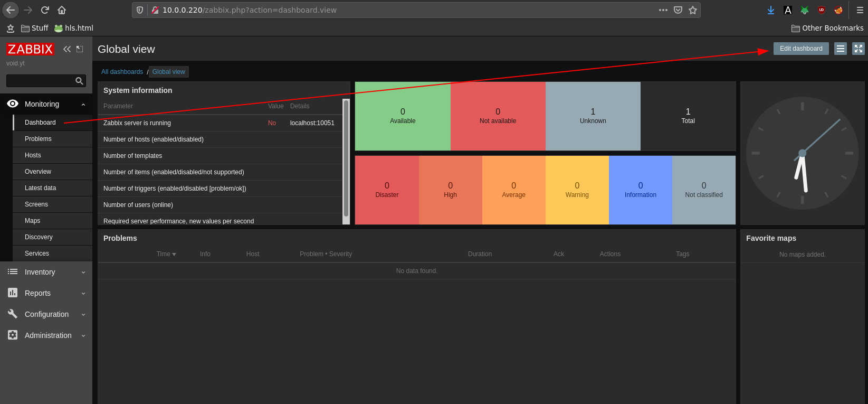Image resolution: width=868 pixels, height=404 pixels.
Task: Expand the Inventory menu section
Action: (x=83, y=273)
